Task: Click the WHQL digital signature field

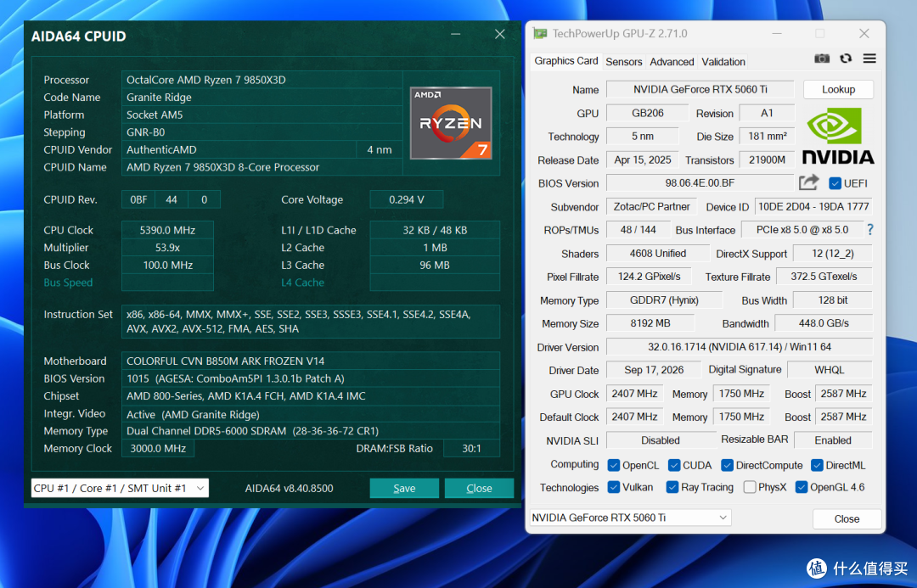Action: pyautogui.click(x=830, y=370)
